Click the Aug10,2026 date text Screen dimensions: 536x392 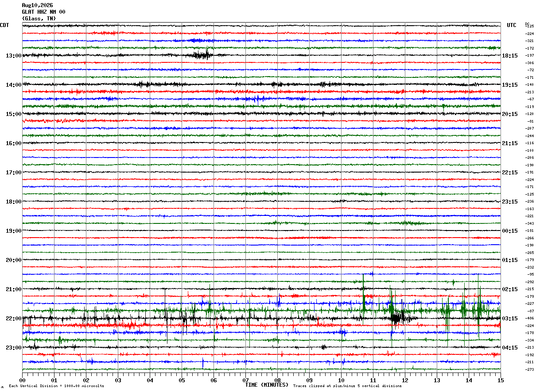[37, 5]
